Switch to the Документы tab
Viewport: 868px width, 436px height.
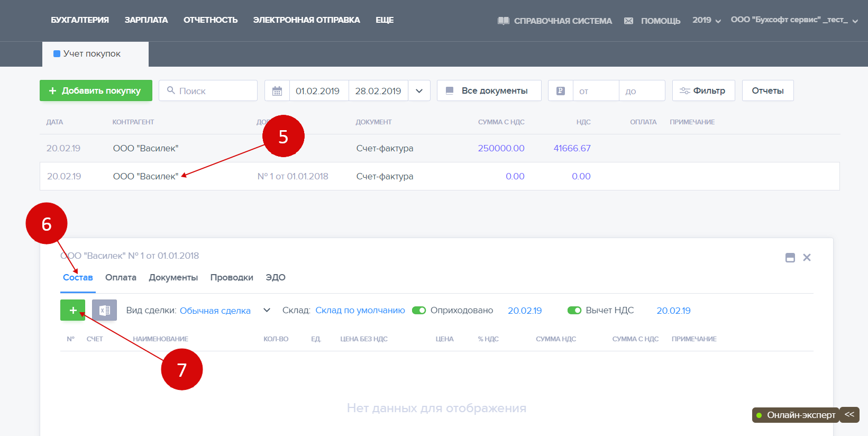pyautogui.click(x=173, y=277)
